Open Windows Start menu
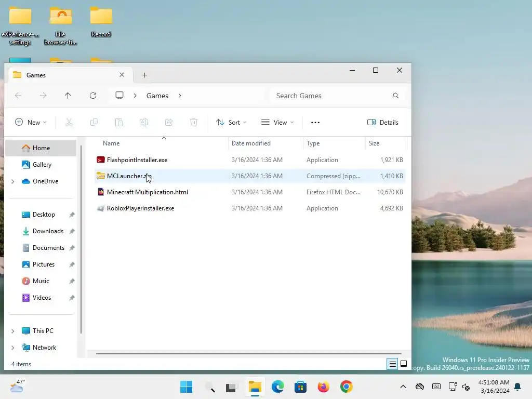The height and width of the screenshot is (399, 532). (x=186, y=387)
